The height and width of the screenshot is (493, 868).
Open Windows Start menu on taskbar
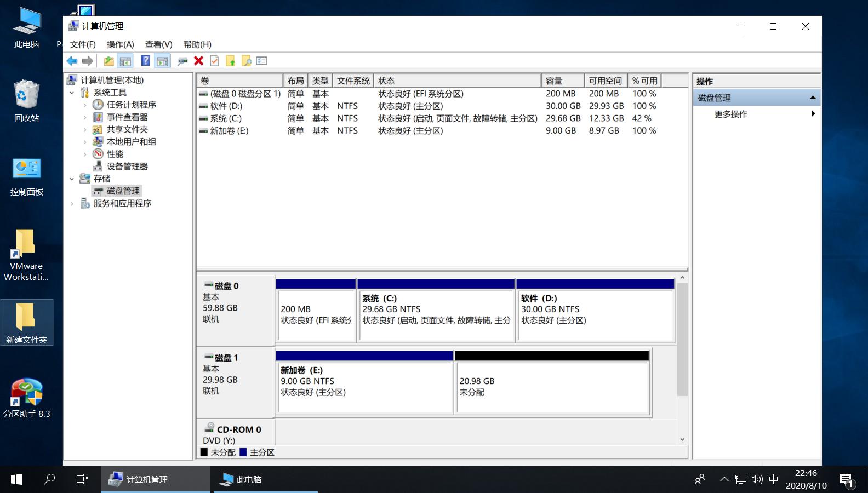[16, 479]
